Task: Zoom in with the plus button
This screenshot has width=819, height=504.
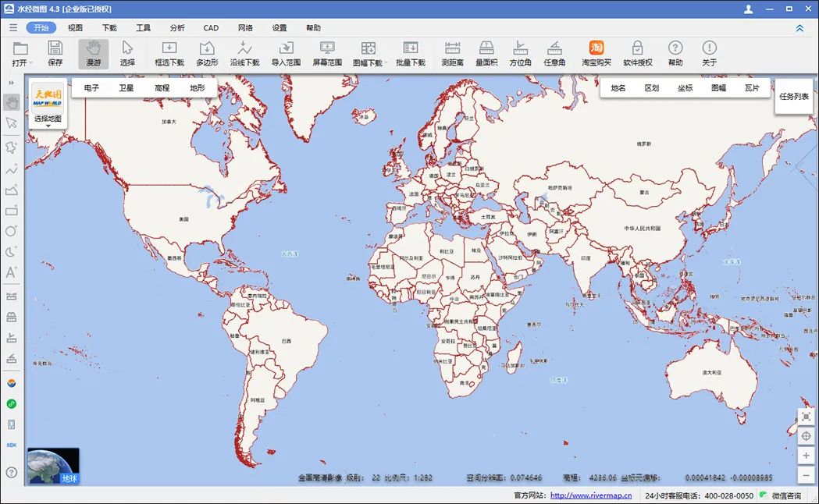Action: 806,456
